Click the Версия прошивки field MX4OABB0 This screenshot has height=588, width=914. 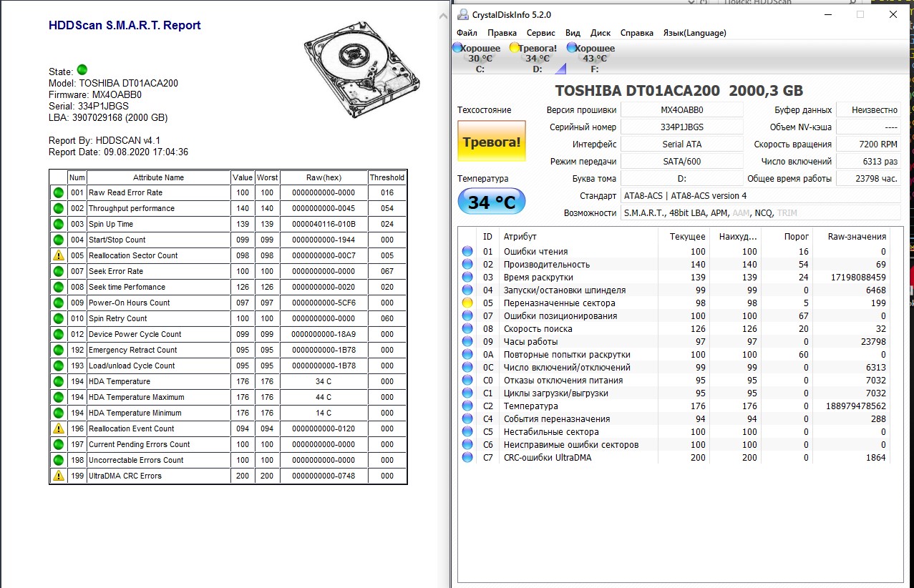tap(681, 110)
